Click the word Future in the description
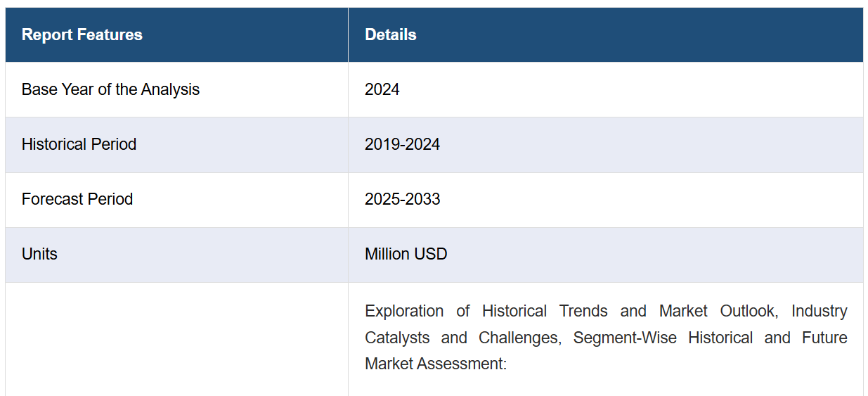The width and height of the screenshot is (868, 396). (824, 338)
